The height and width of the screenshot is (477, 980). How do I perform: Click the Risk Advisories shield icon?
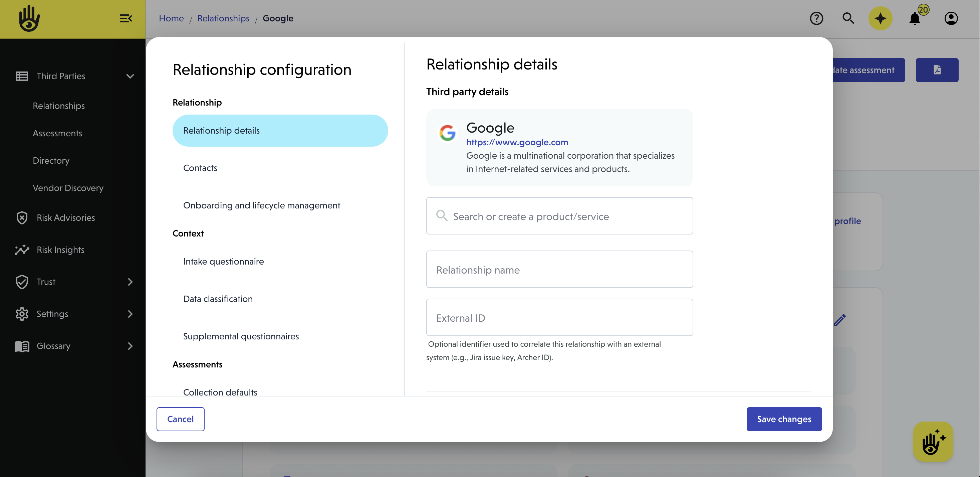22,218
